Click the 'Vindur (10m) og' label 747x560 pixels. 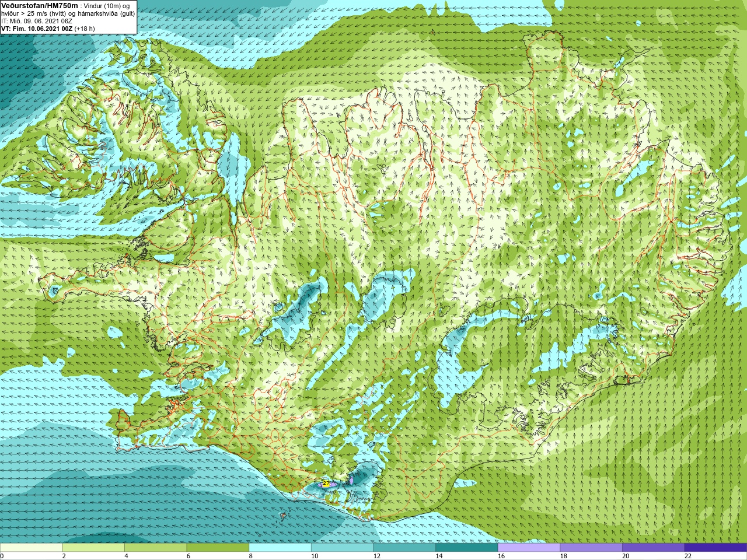(x=107, y=6)
